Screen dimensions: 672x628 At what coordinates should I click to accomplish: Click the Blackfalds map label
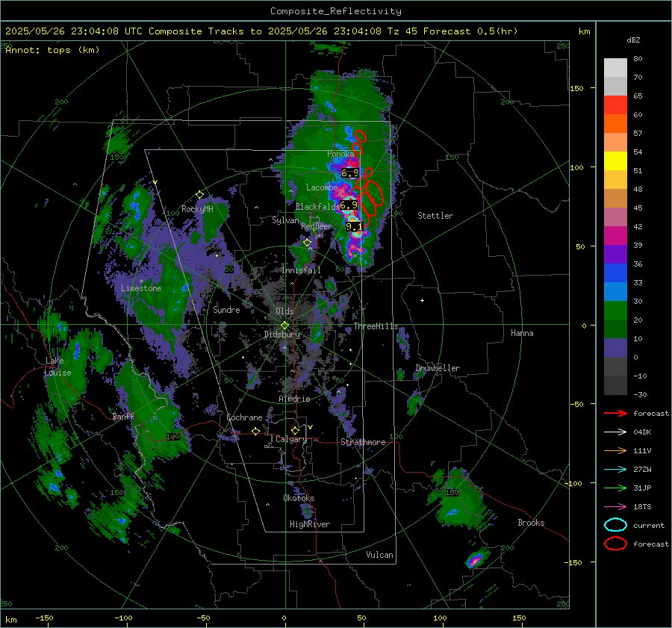(x=317, y=207)
